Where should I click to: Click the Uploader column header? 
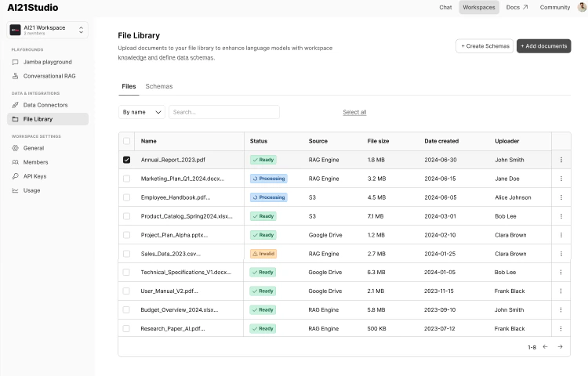[507, 141]
